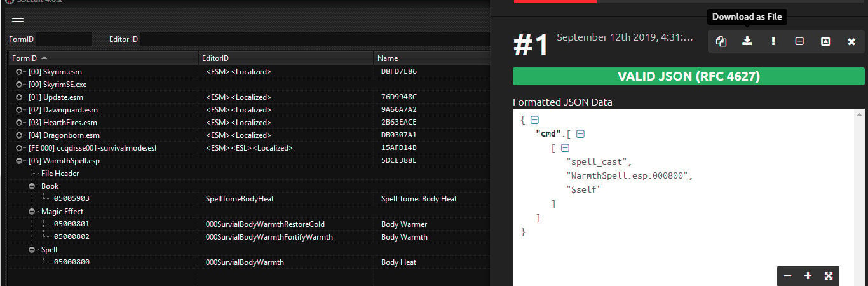Viewport: 868px width, 286px height.
Task: Collapse the inner array under cmd
Action: click(x=565, y=148)
